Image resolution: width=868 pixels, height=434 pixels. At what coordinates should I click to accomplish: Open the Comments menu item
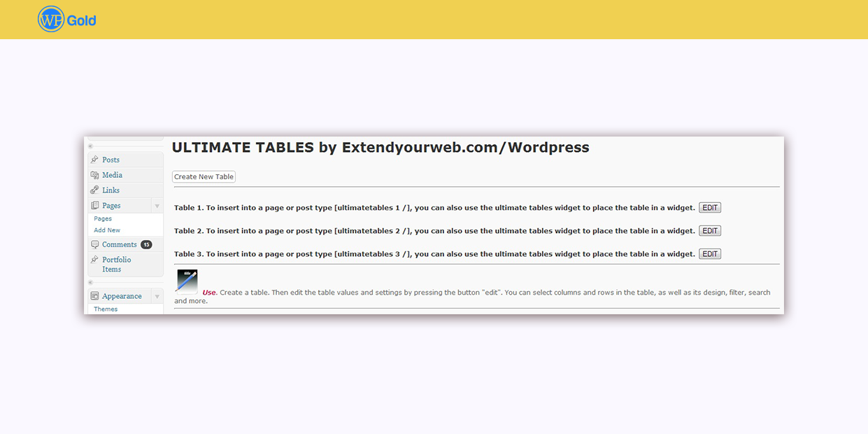pyautogui.click(x=119, y=245)
